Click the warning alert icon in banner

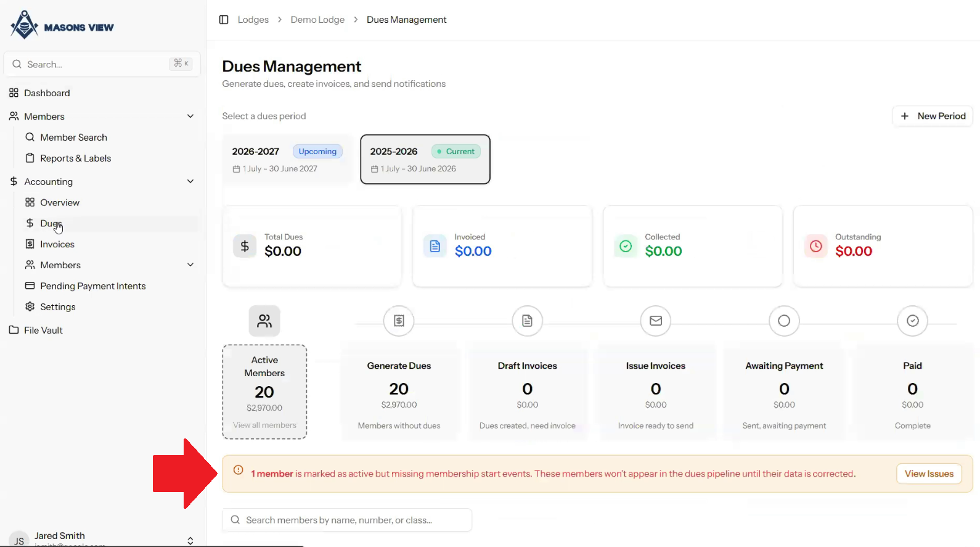pyautogui.click(x=238, y=471)
